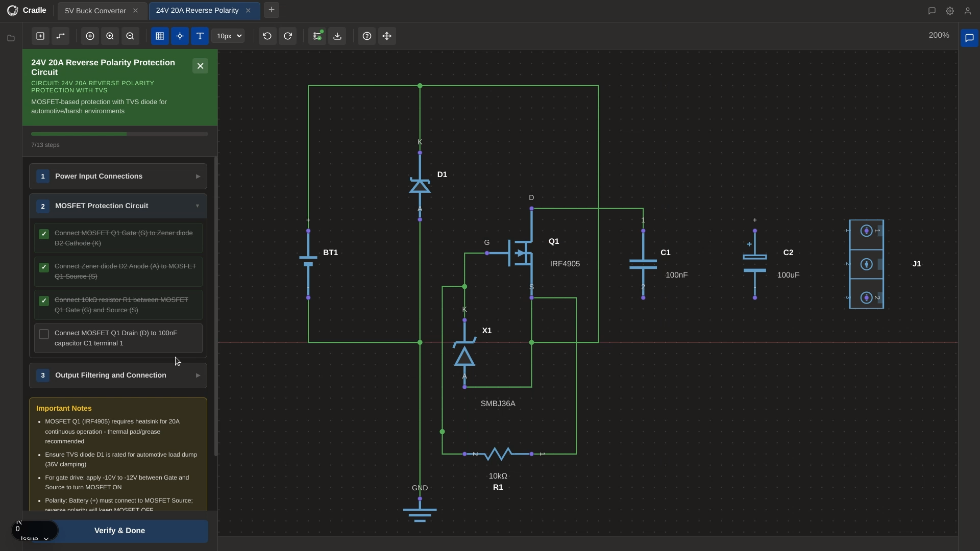Redo the last undone action

click(287, 36)
